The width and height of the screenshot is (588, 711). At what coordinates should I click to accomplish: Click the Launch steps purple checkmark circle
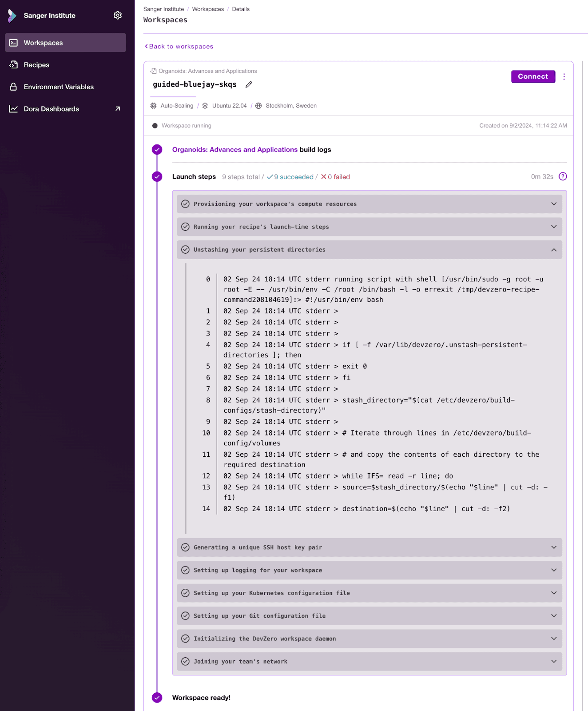coord(157,177)
